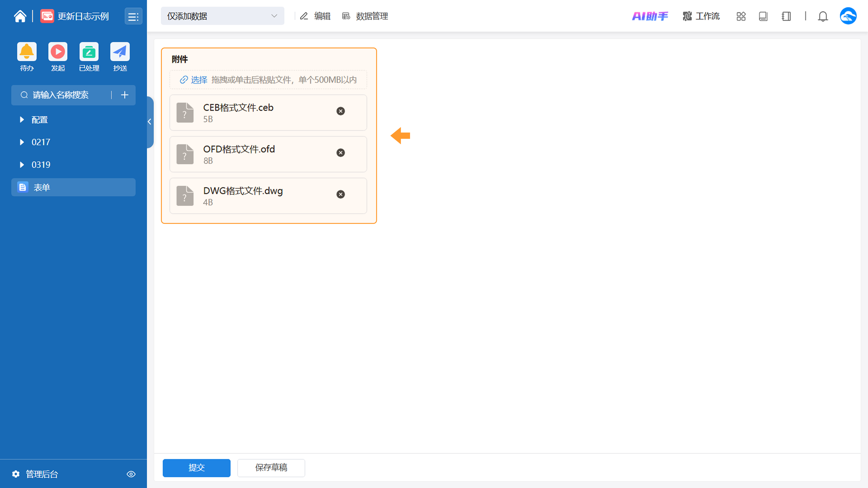Image resolution: width=868 pixels, height=488 pixels.
Task: Open 抄送 paper plane shortcut
Action: [x=120, y=52]
